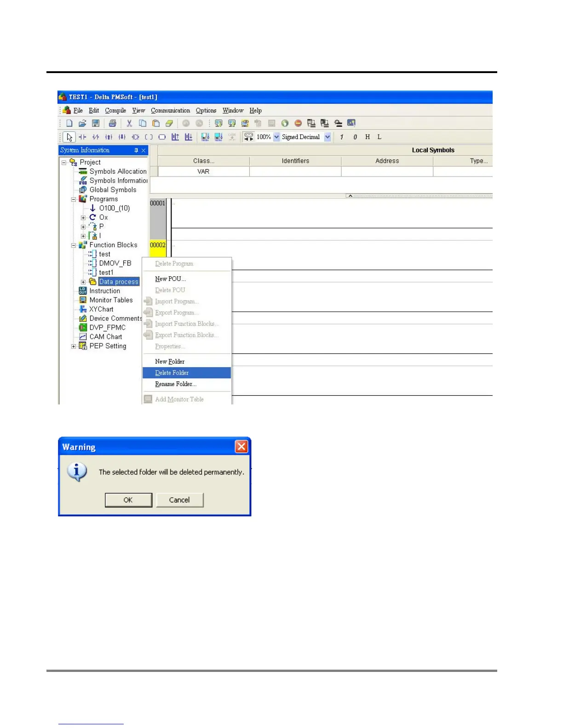Select Global Symbols in tree

(x=113, y=190)
